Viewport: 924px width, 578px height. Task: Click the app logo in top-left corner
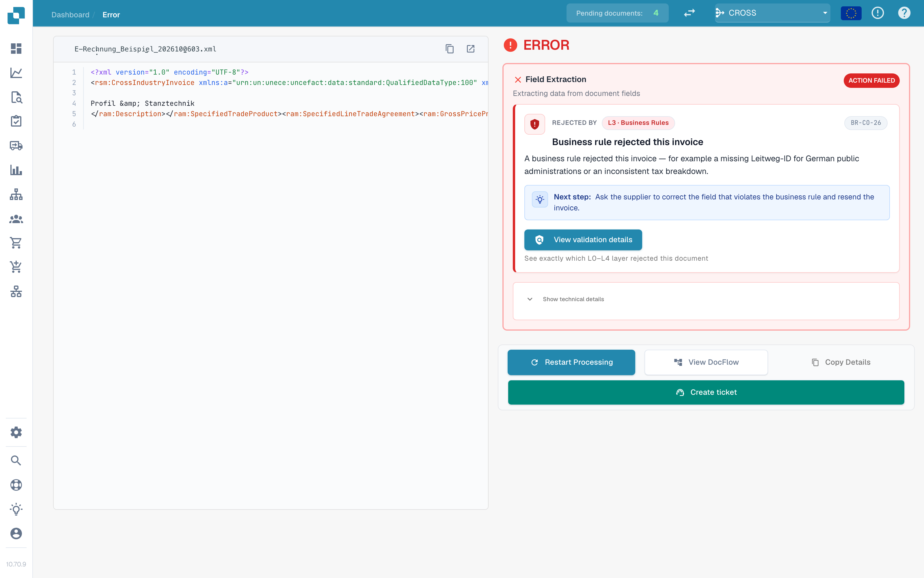point(16,15)
